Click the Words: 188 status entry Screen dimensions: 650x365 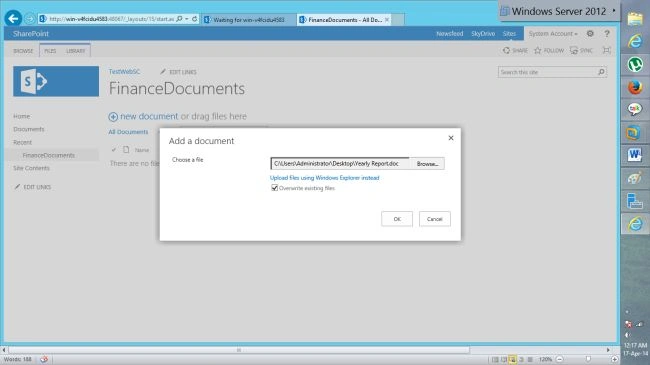[x=17, y=359]
